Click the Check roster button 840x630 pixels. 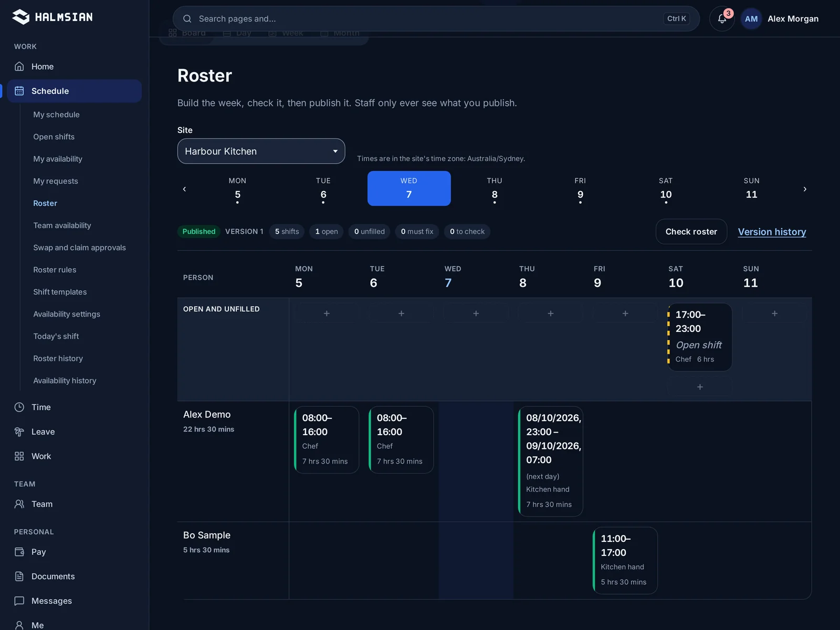(x=691, y=232)
